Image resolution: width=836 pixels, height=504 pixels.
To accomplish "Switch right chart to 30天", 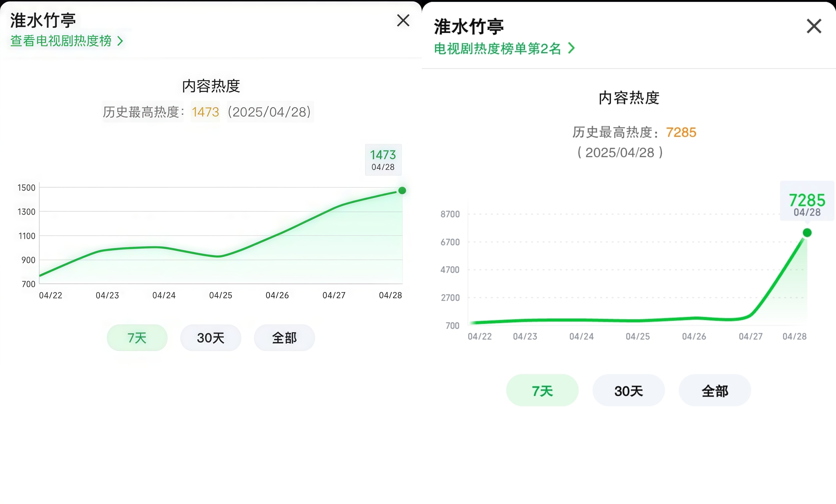I will [x=628, y=391].
